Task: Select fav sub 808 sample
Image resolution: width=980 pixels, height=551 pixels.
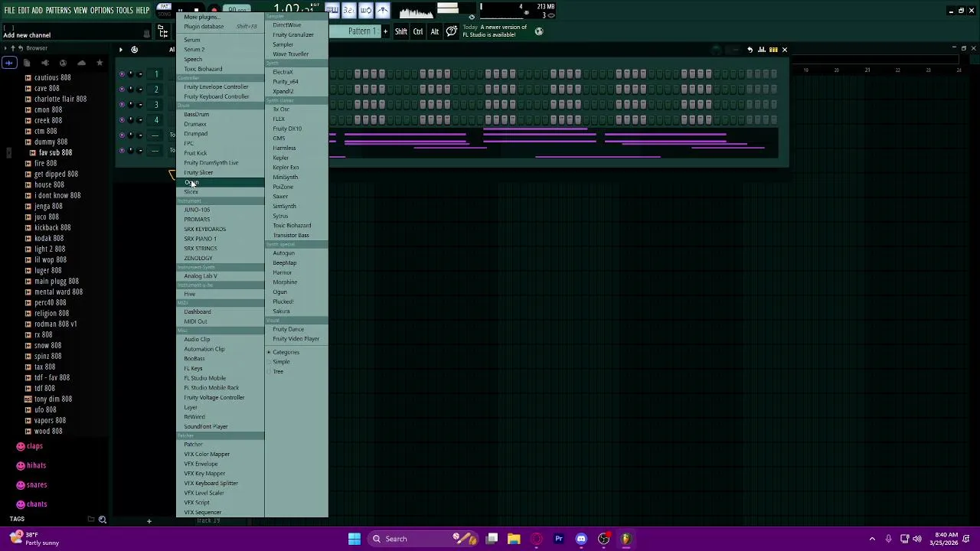Action: coord(55,152)
